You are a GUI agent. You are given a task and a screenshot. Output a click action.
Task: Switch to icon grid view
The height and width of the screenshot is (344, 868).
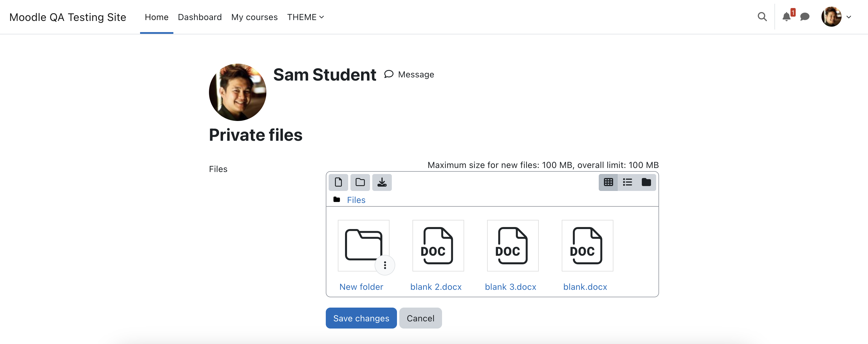click(x=608, y=182)
